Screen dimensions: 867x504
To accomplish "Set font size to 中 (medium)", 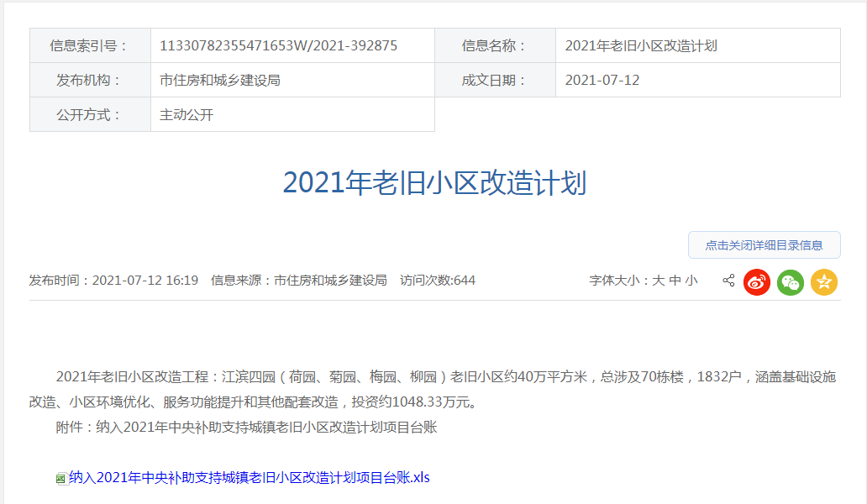I will pos(675,281).
